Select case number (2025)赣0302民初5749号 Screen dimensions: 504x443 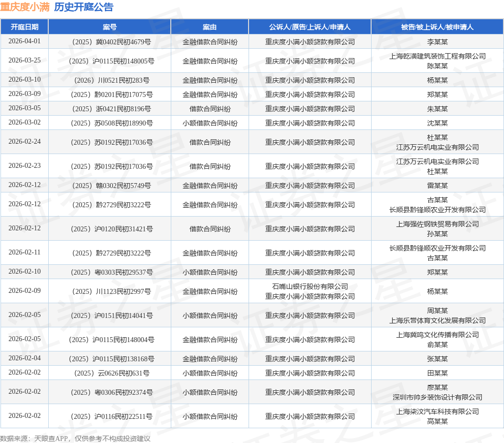[x=110, y=186]
